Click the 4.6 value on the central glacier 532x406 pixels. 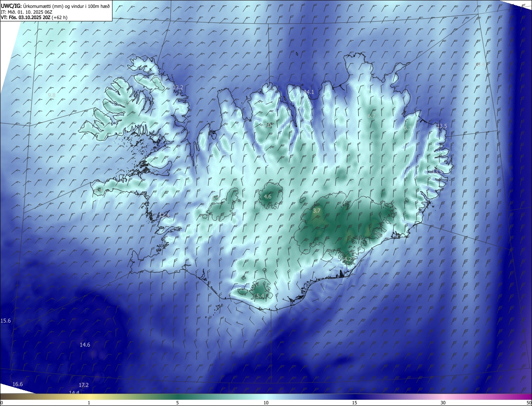click(268, 197)
